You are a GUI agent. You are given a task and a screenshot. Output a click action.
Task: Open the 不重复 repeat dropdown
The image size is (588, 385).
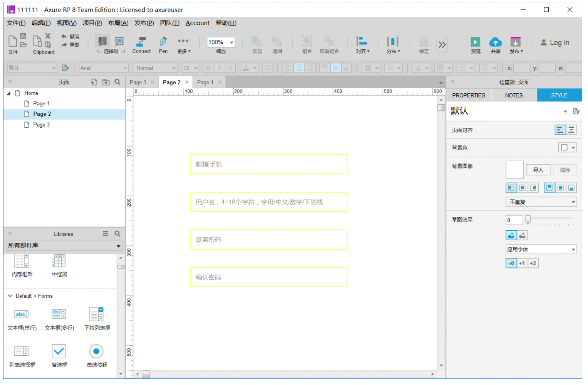pyautogui.click(x=541, y=202)
